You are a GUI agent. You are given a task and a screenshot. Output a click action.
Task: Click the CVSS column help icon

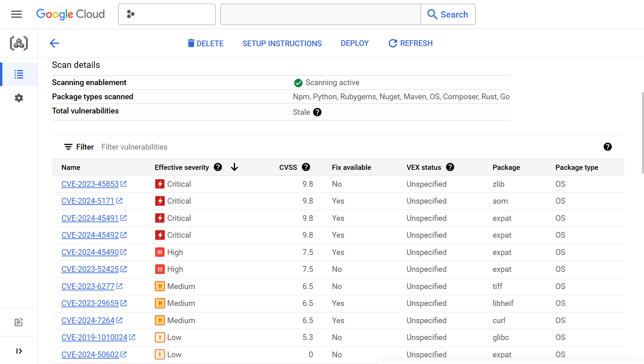(306, 167)
